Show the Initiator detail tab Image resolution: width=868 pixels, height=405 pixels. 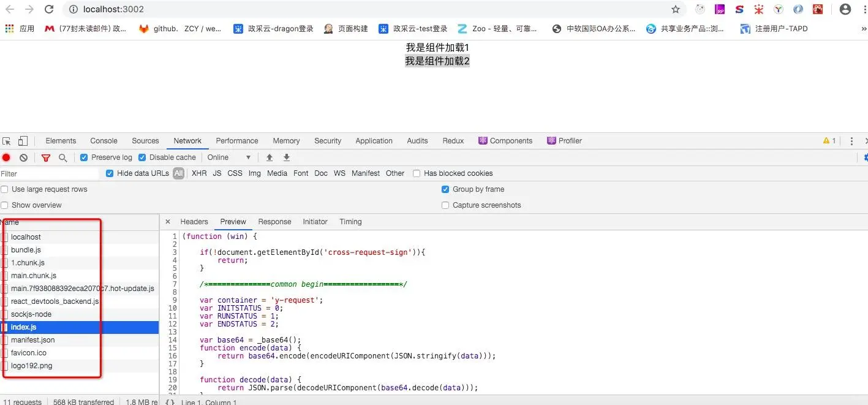(x=315, y=222)
